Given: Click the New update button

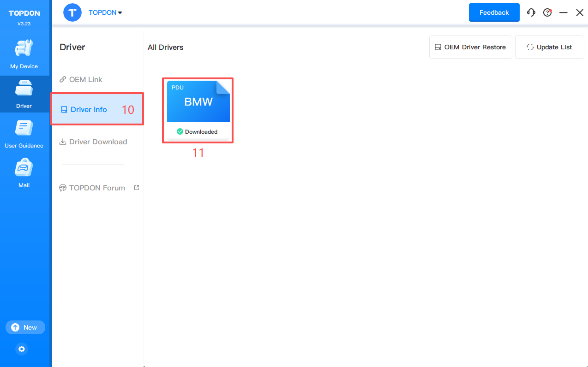Looking at the screenshot, I should coord(25,327).
